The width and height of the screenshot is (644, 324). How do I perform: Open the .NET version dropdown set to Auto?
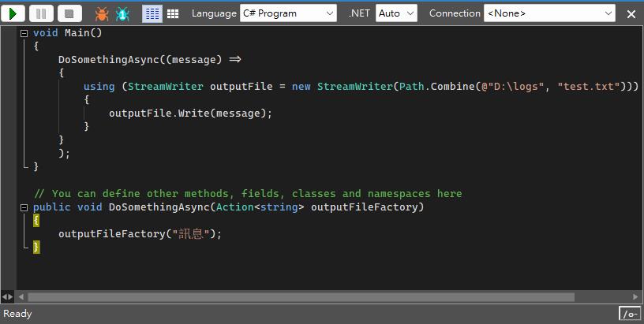[396, 13]
